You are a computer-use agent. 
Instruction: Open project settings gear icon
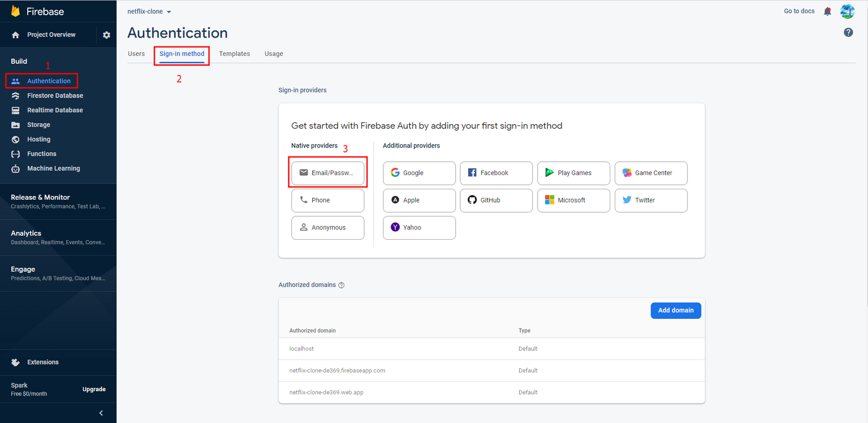click(x=106, y=35)
